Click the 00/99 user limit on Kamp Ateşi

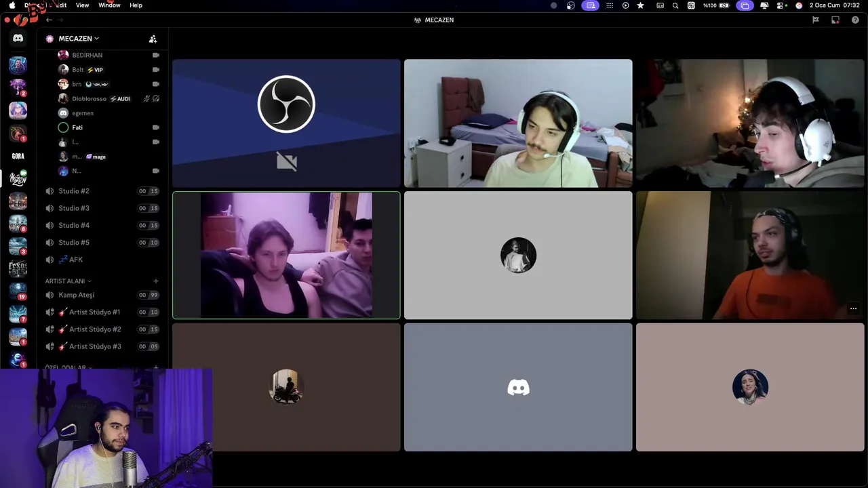click(x=149, y=295)
